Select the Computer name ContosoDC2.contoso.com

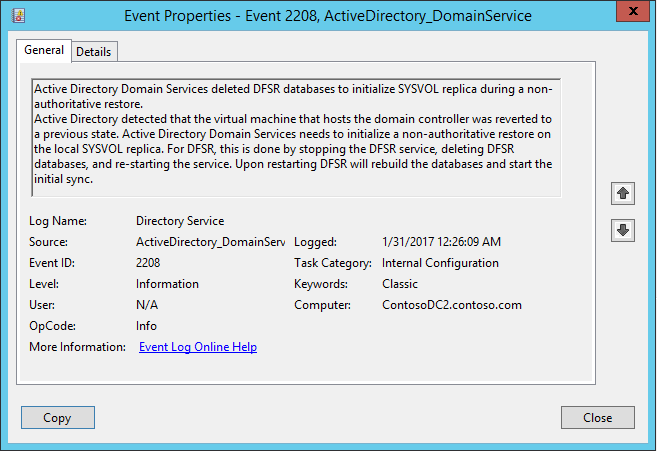click(x=452, y=305)
